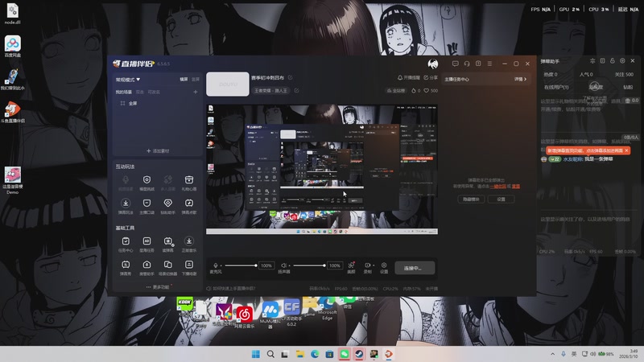Viewport: 644px width, 362px height.
Task: Open File Explorer from taskbar
Action: (299, 354)
